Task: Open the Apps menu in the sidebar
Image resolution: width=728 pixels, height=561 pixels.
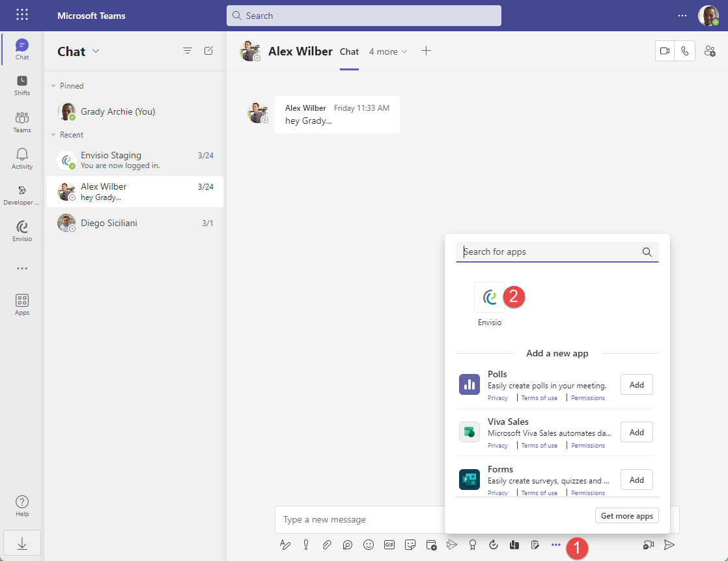Action: pos(21,303)
